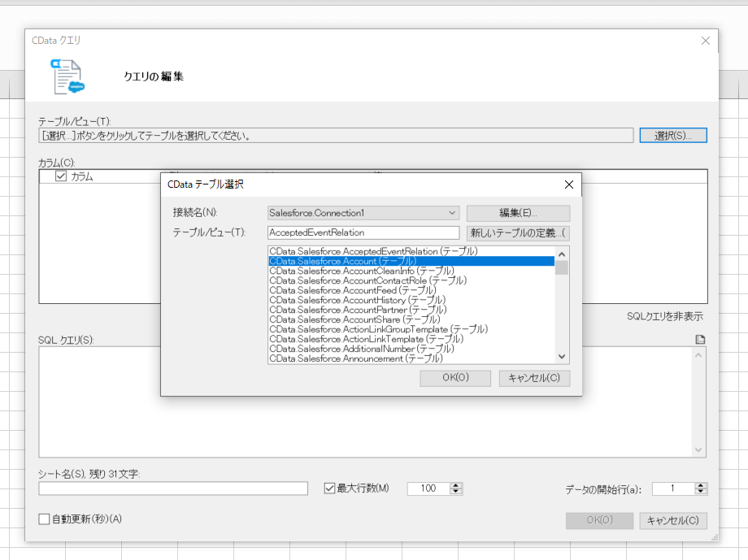The image size is (748, 560).
Task: Click the Salesforce query document icon
Action: pos(67,76)
